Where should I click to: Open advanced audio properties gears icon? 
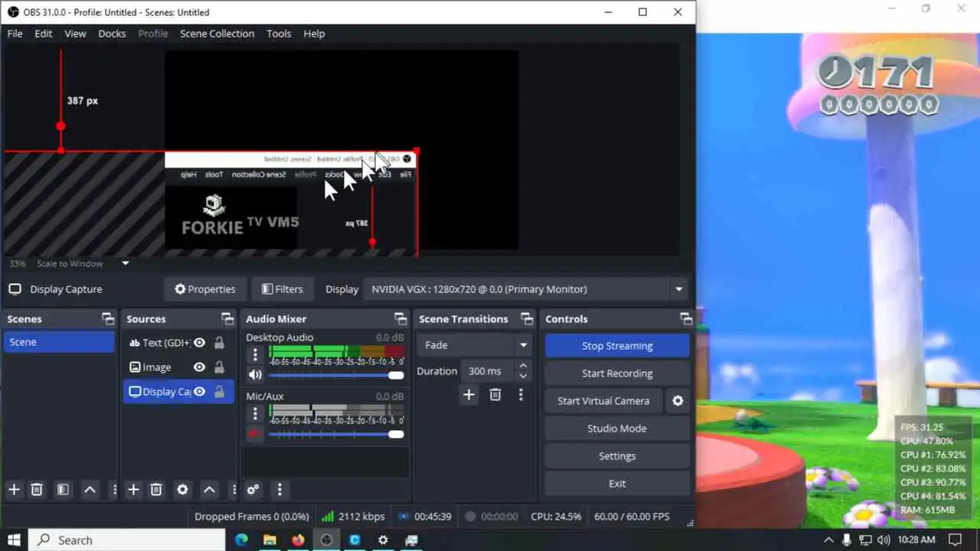[253, 490]
